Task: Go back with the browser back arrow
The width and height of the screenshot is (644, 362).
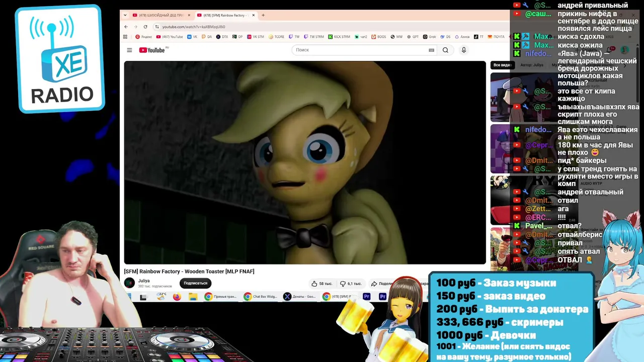Action: point(126,27)
